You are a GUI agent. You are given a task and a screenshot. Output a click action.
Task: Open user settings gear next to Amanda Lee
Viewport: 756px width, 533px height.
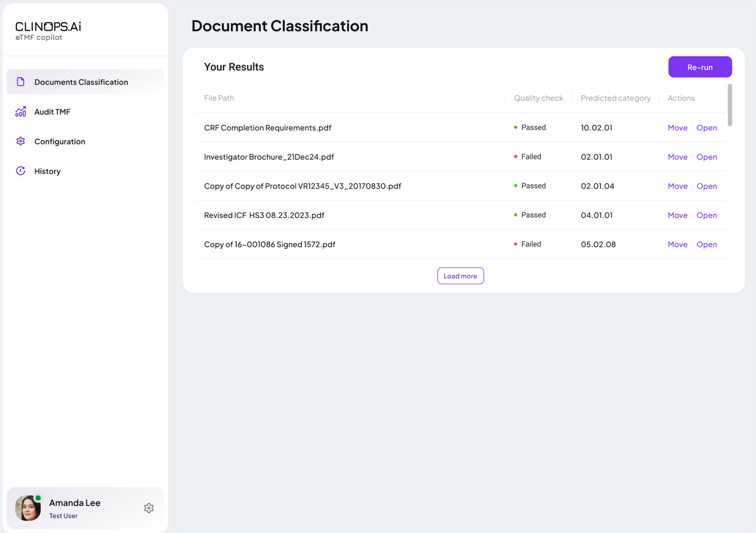pyautogui.click(x=149, y=508)
